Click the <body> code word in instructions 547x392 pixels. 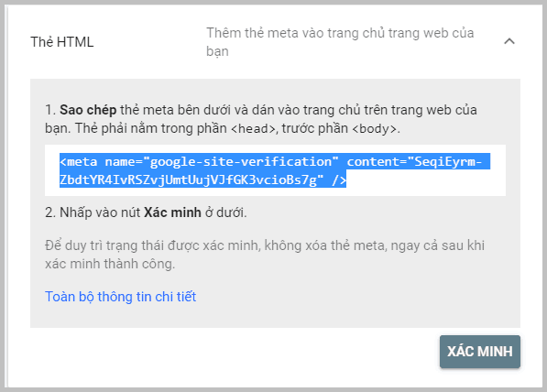(375, 129)
